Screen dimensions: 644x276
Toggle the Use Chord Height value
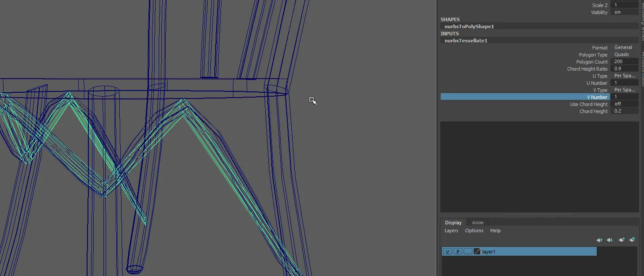click(624, 104)
